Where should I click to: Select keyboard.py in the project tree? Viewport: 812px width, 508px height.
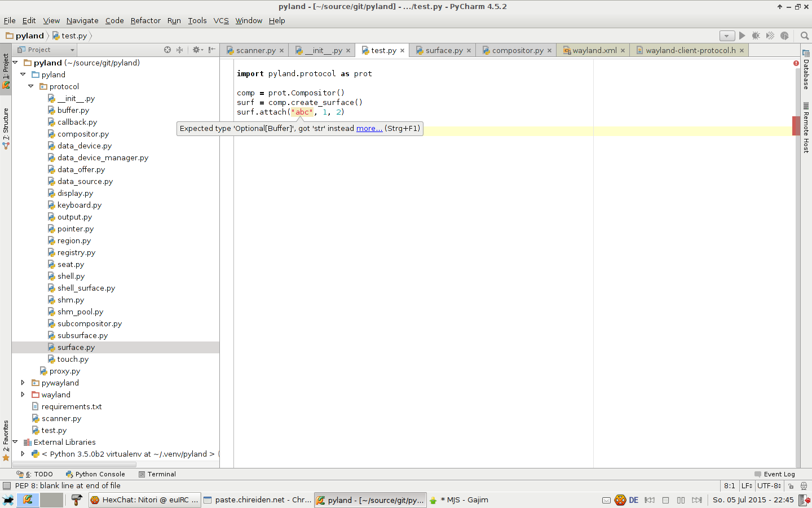[79, 205]
